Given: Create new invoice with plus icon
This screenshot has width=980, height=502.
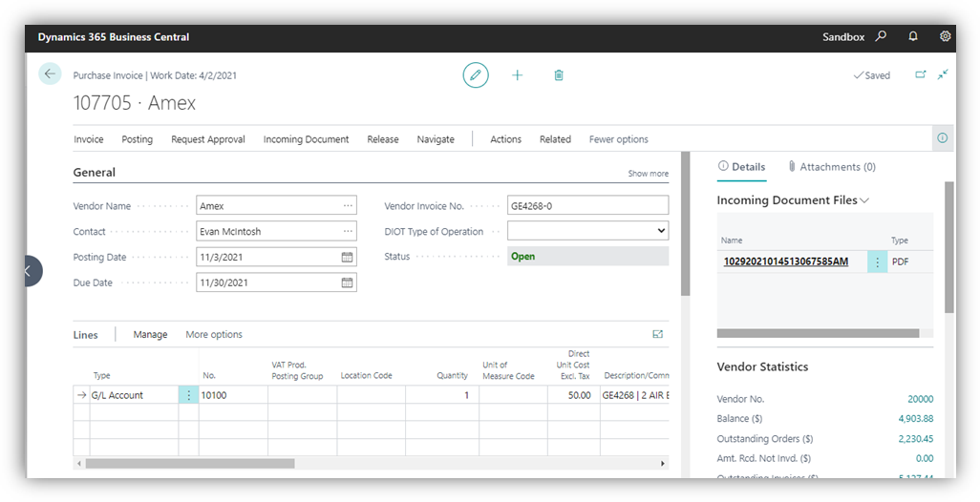Looking at the screenshot, I should tap(518, 75).
